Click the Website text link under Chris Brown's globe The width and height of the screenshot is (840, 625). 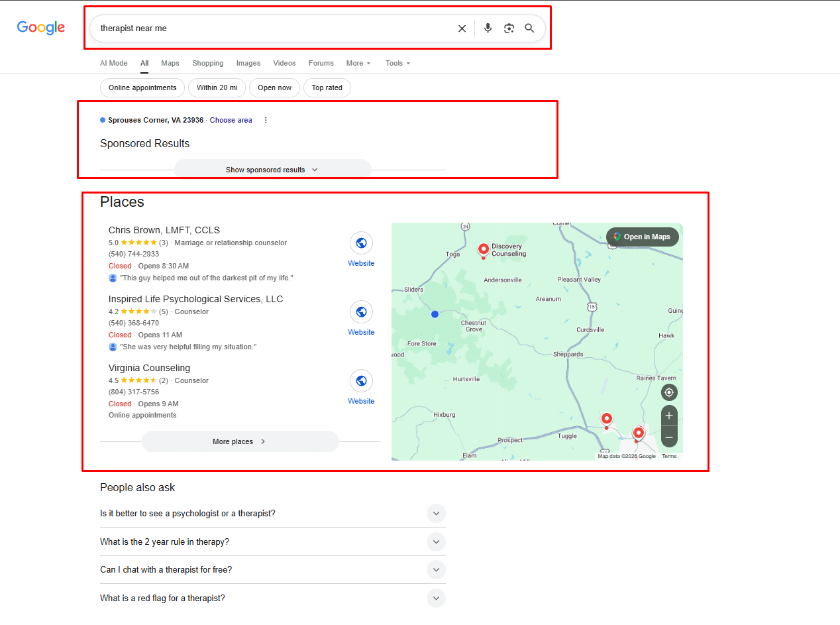tap(361, 263)
